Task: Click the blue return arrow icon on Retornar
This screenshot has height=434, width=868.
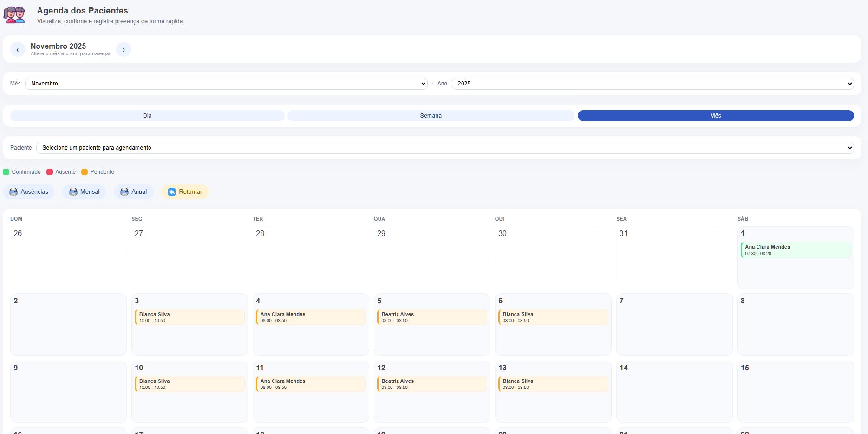Action: coord(172,192)
